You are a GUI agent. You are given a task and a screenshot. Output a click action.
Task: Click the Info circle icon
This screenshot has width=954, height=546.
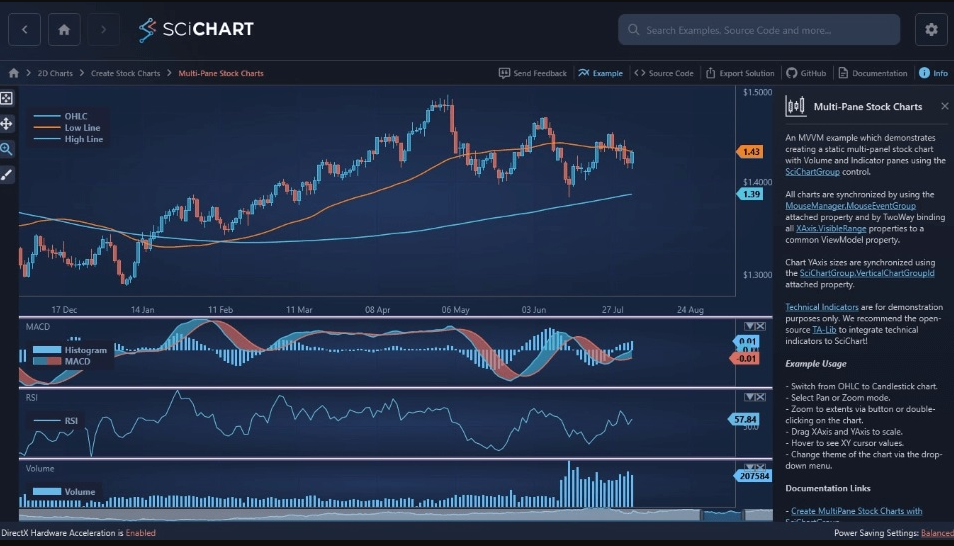(x=924, y=73)
